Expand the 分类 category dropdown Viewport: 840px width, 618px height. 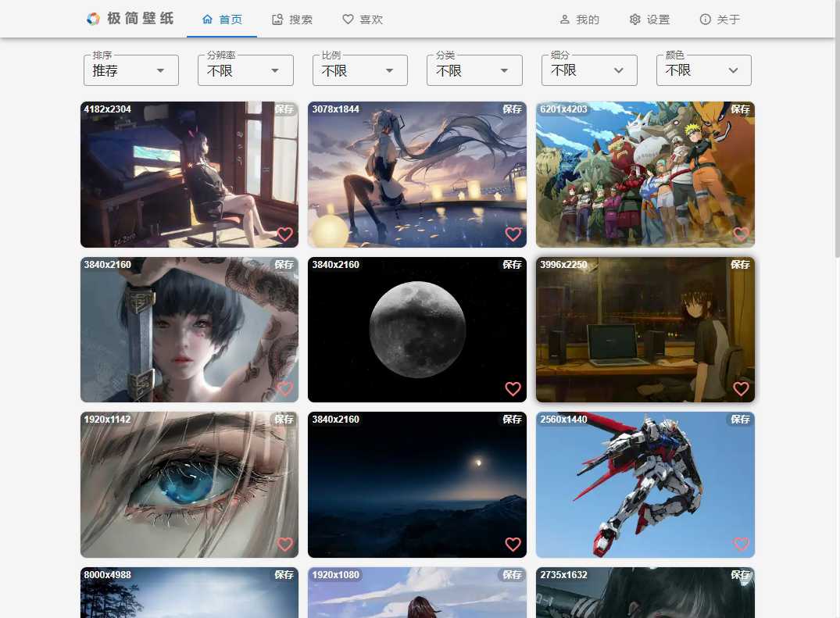[x=474, y=70]
